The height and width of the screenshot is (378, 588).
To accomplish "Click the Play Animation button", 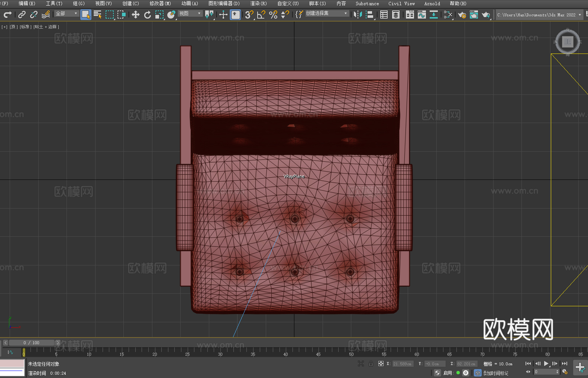I will click(x=546, y=364).
